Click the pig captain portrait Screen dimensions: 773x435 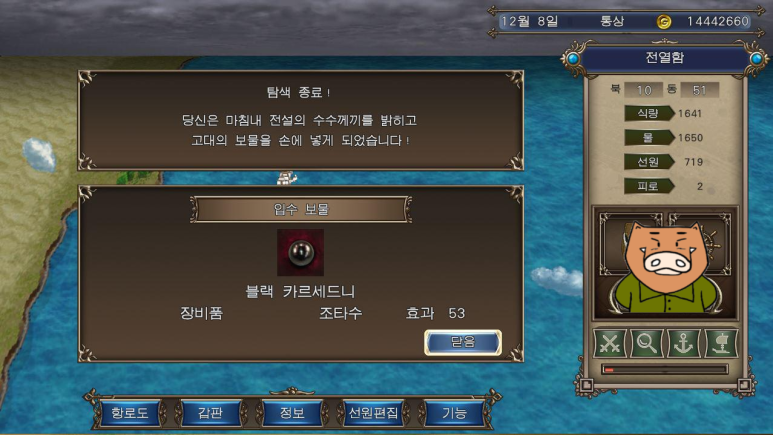point(665,264)
